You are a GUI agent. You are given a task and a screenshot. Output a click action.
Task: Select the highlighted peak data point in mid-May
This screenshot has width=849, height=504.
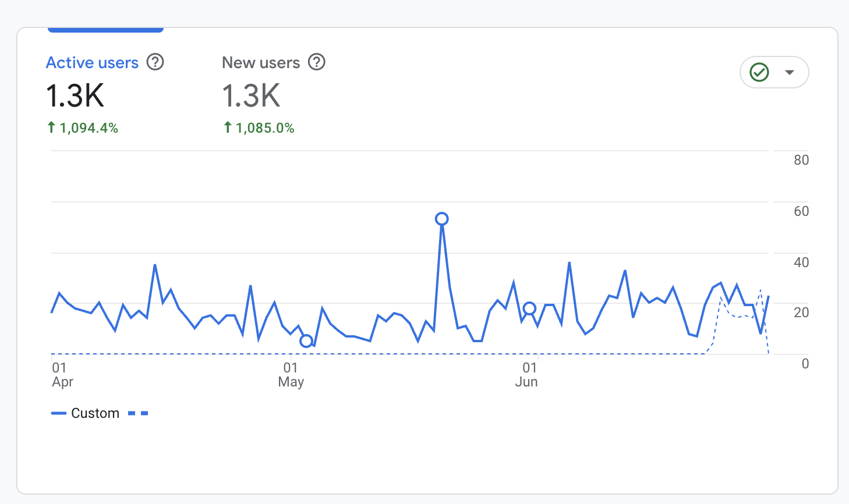[441, 218]
